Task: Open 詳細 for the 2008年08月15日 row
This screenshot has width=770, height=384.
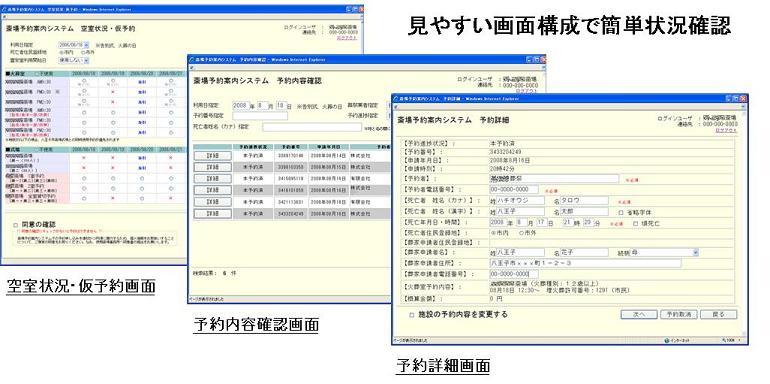Action: click(x=212, y=167)
